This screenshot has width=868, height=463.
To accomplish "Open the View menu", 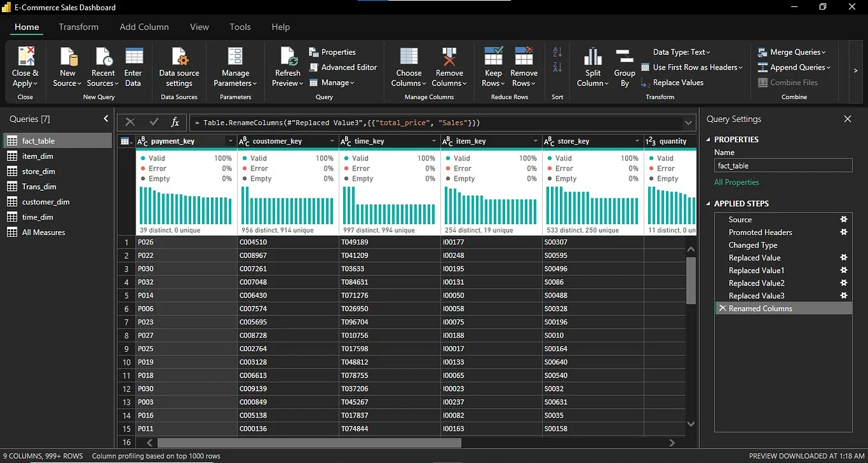I will (x=199, y=27).
